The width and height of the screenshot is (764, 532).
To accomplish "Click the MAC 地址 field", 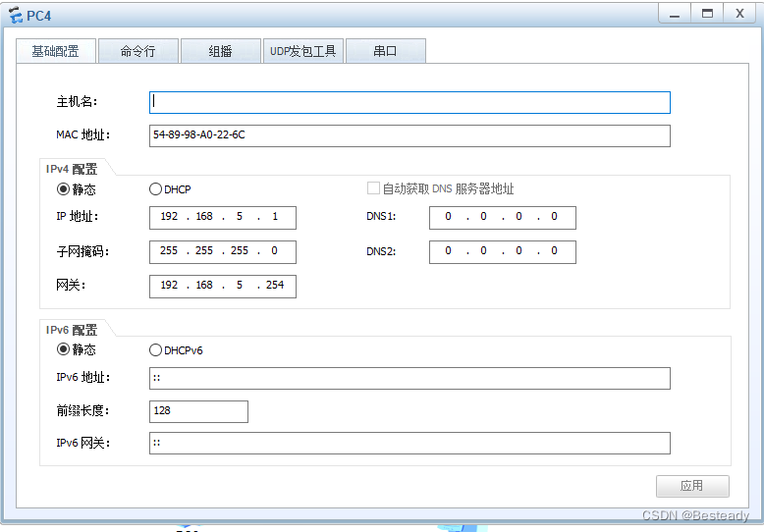I will [409, 135].
